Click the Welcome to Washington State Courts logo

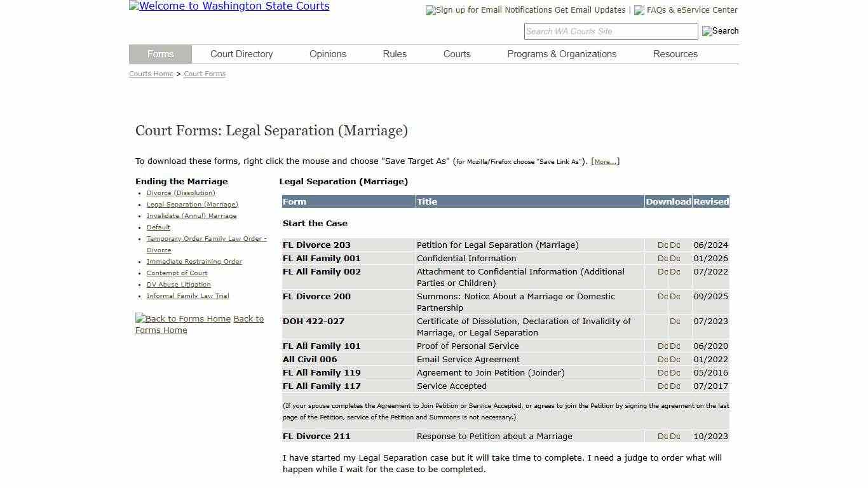[x=229, y=6]
